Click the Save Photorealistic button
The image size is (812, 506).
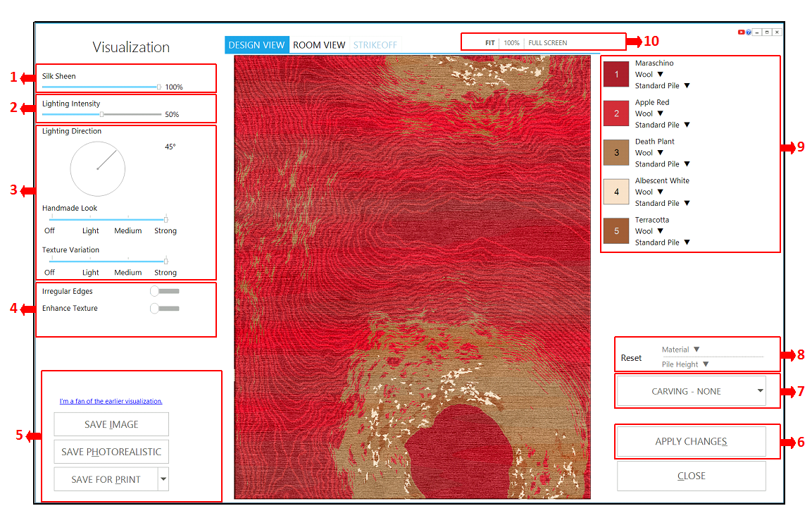[x=111, y=452]
